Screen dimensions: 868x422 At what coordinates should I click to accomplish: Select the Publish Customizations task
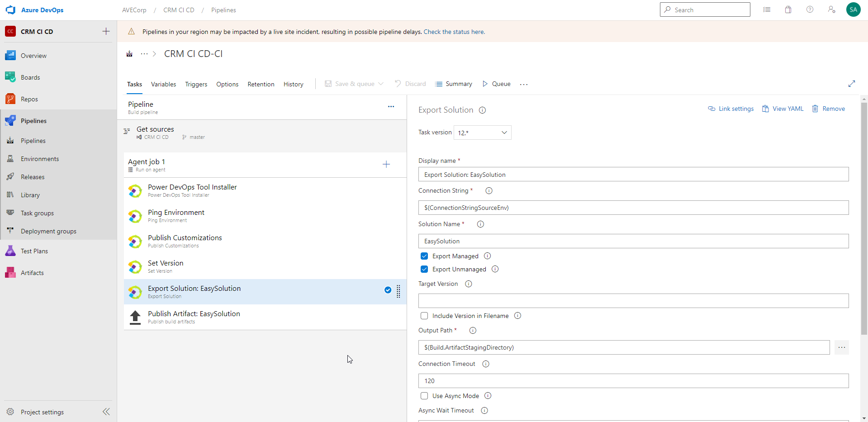pyautogui.click(x=265, y=241)
